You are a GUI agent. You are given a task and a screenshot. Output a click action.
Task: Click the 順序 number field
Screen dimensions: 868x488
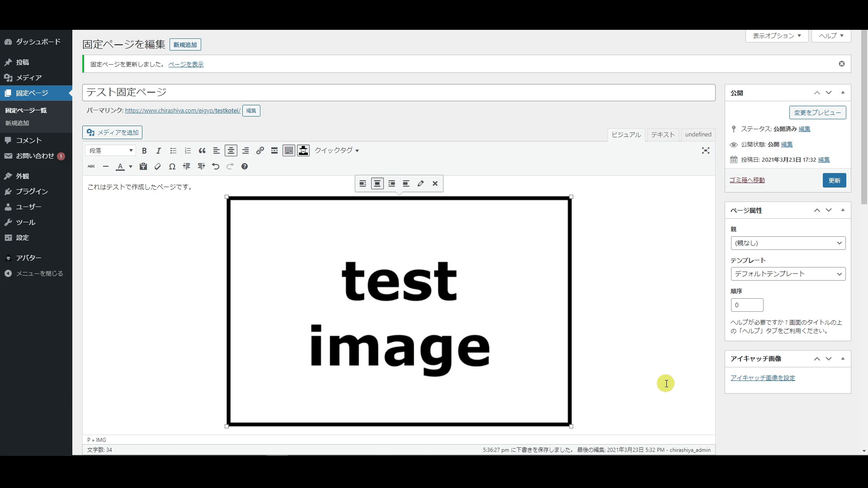(x=747, y=305)
